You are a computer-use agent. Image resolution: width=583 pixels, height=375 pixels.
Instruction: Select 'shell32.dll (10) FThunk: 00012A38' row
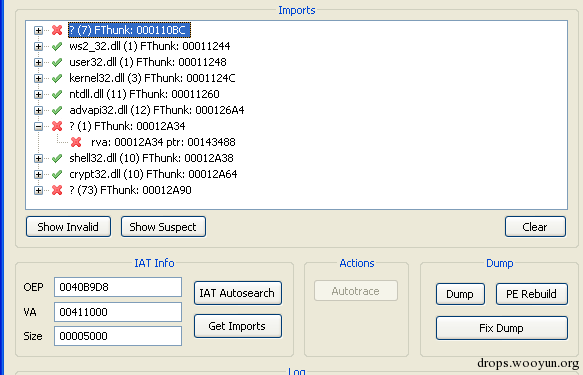151,158
